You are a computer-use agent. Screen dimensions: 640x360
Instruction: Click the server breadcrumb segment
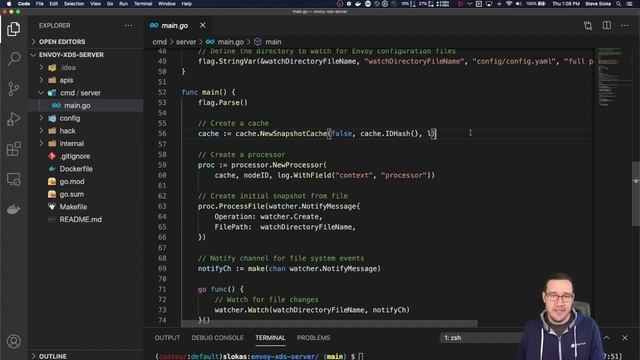(186, 42)
